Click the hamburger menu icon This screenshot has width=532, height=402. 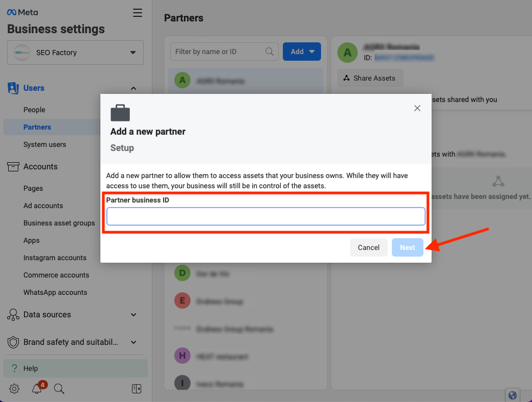tap(138, 13)
